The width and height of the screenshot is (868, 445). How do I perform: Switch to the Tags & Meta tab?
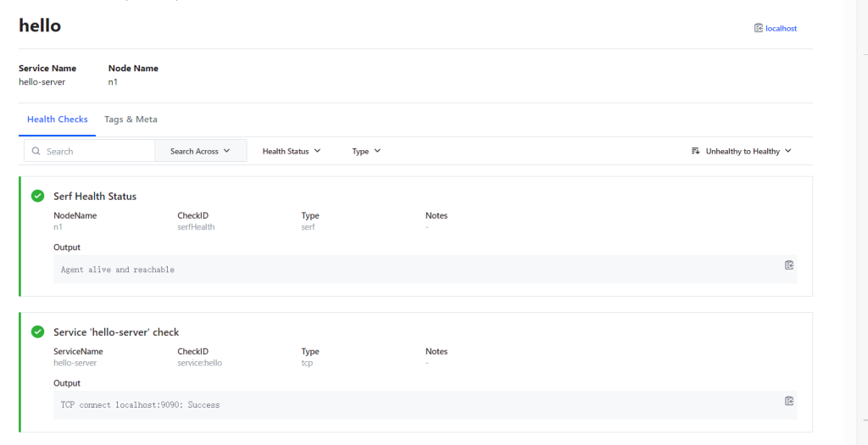coord(131,120)
